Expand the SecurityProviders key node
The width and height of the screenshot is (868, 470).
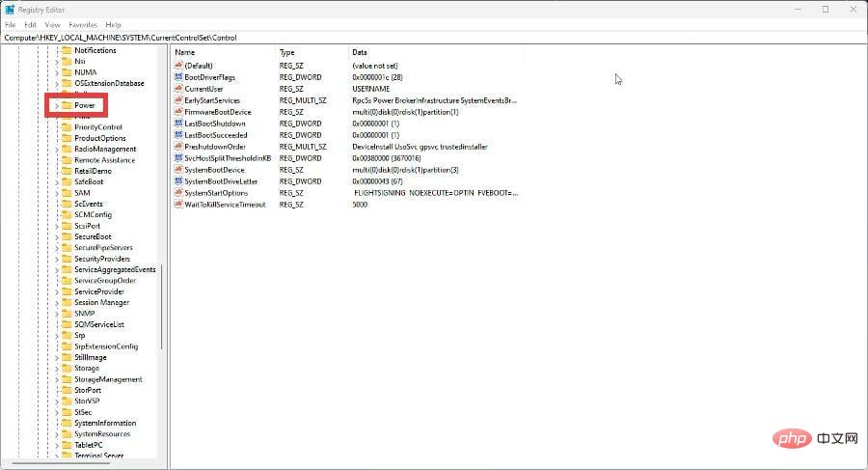point(57,259)
